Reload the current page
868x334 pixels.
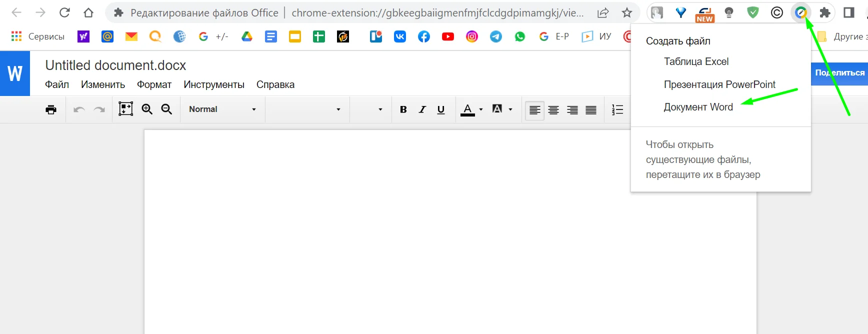coord(64,12)
